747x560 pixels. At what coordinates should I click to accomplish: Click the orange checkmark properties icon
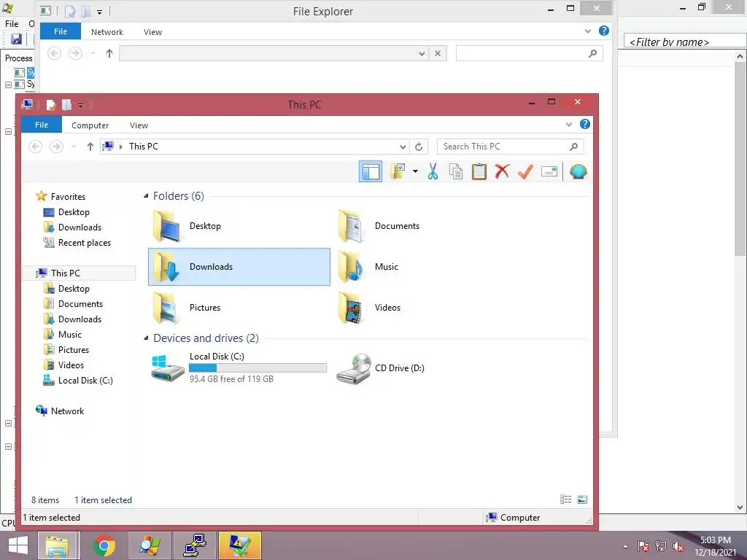(x=525, y=171)
